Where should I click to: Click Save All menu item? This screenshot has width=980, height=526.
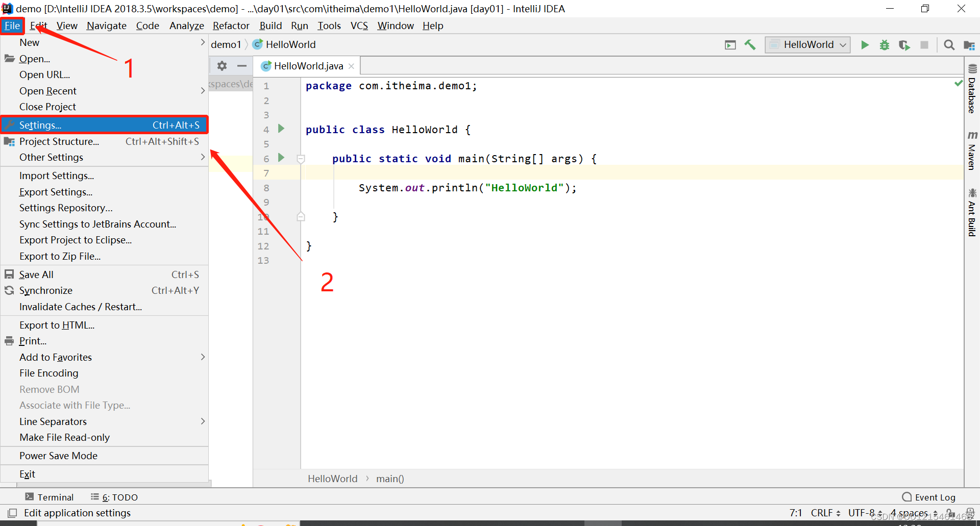tap(105, 274)
